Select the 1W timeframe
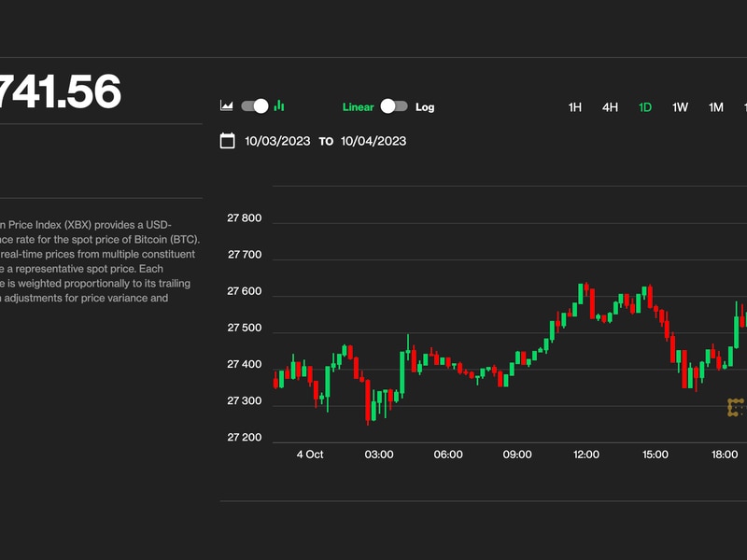Screen dimensions: 747x560 pyautogui.click(x=681, y=107)
